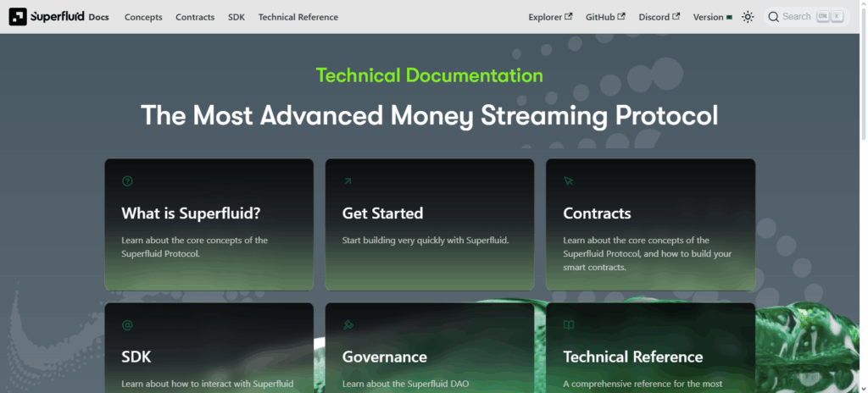The image size is (868, 393).
Task: Open the Discord external link
Action: pyautogui.click(x=659, y=17)
